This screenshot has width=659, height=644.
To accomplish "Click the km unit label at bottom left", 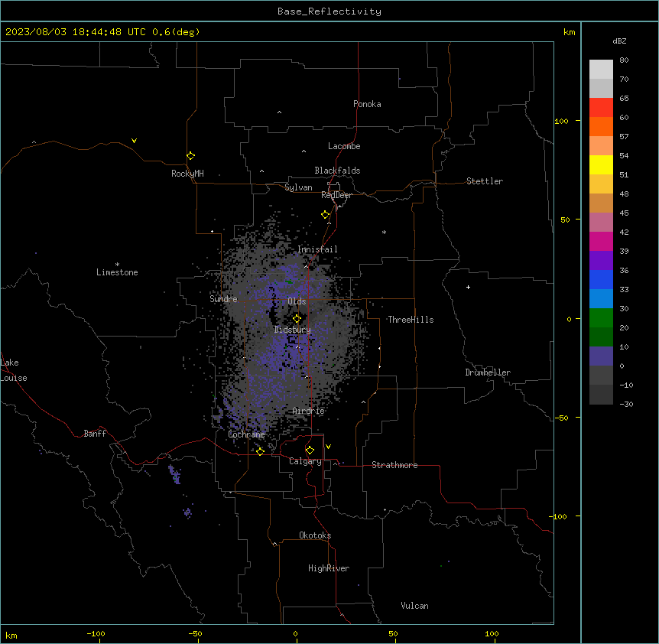I will point(11,635).
